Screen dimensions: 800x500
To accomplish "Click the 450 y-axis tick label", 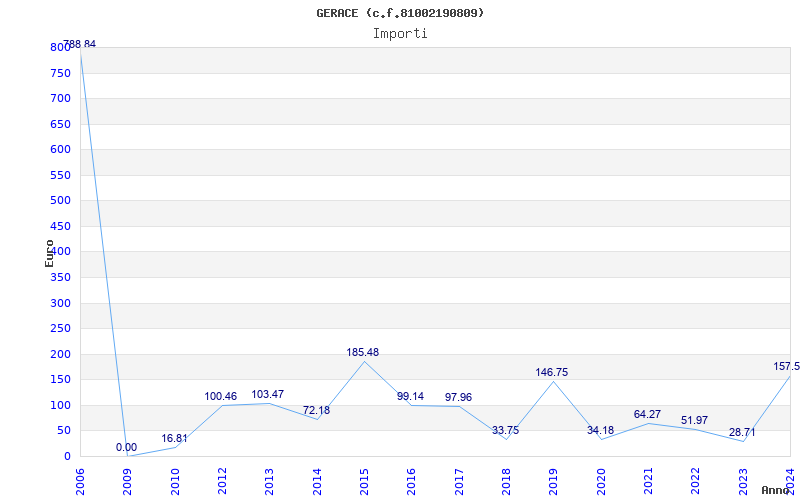I will (60, 226).
